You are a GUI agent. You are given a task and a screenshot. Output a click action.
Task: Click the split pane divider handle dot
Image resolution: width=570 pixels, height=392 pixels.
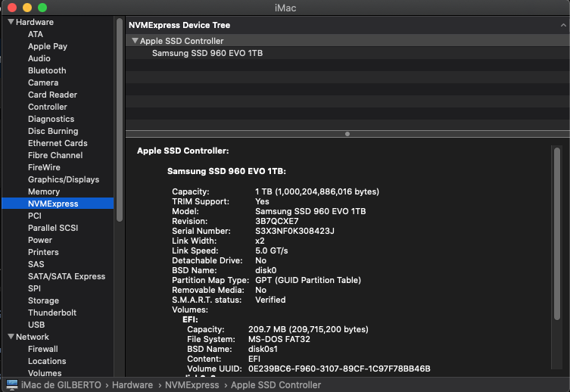(347, 134)
